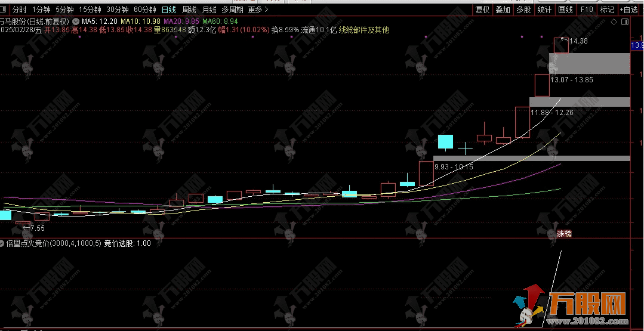Select the latest candlestick at 14.38

click(562, 45)
